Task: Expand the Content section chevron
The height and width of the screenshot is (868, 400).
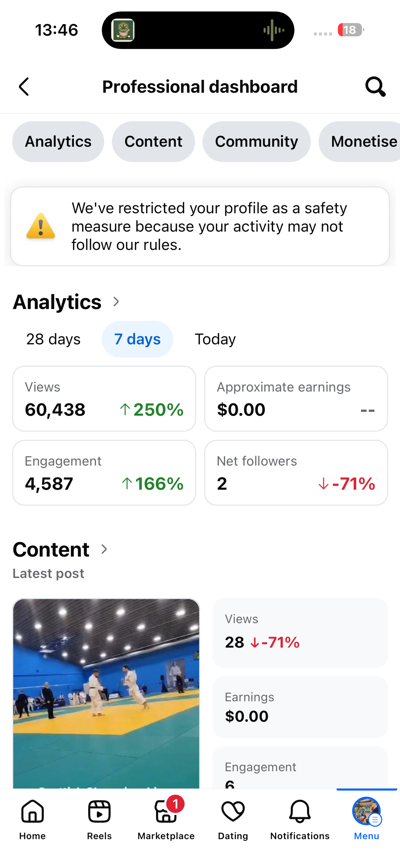Action: 104,549
